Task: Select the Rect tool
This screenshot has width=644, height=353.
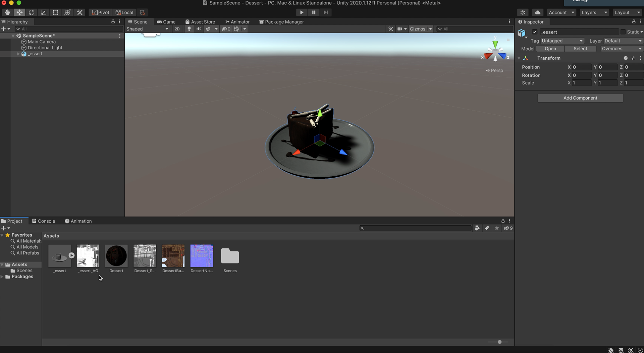Action: coord(56,12)
